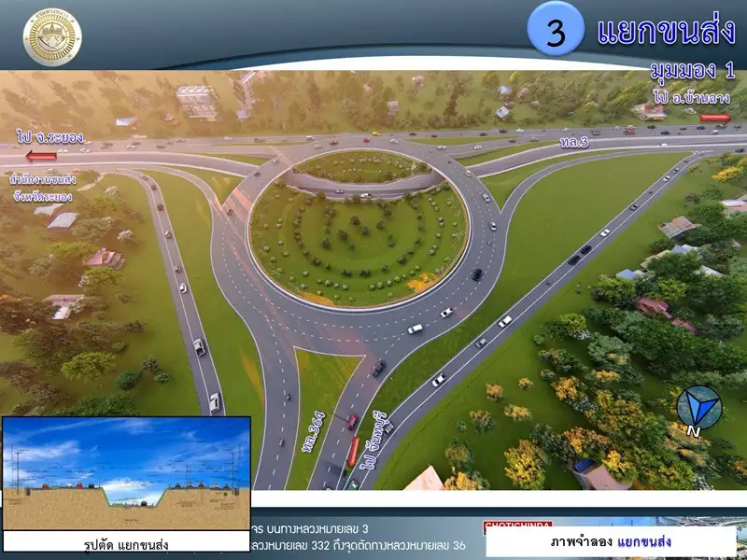Viewport: 747px width, 560px height.
Task: Click the round department emblem logo
Action: click(52, 36)
